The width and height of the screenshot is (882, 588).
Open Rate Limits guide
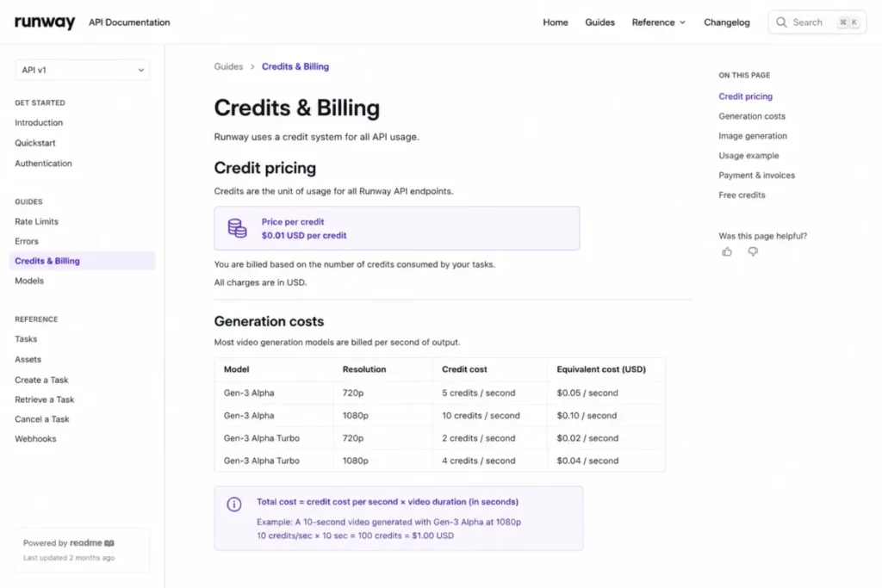pyautogui.click(x=36, y=221)
